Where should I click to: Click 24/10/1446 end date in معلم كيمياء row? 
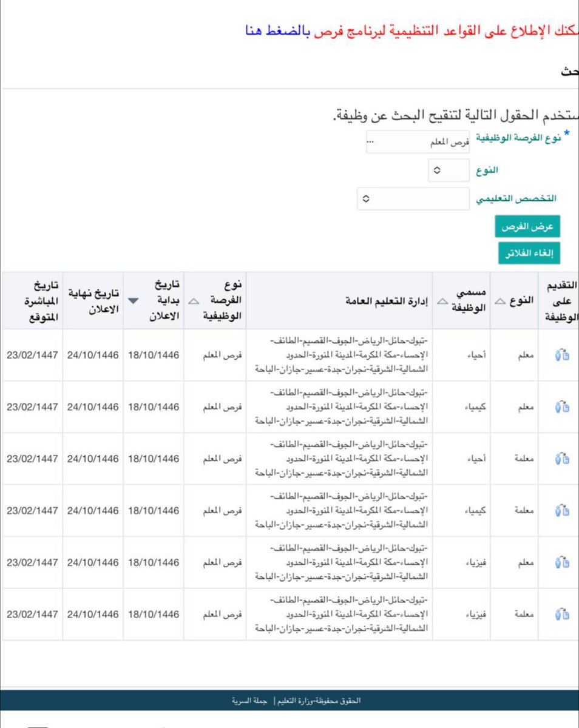[x=93, y=407]
